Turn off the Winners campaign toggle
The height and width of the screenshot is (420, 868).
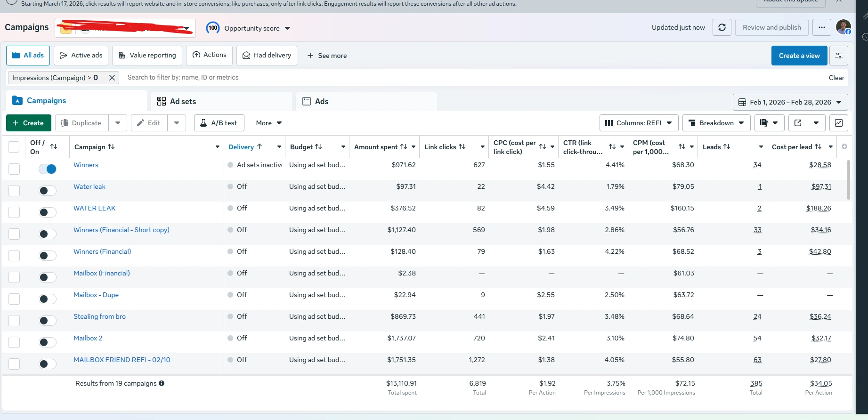pyautogui.click(x=48, y=169)
